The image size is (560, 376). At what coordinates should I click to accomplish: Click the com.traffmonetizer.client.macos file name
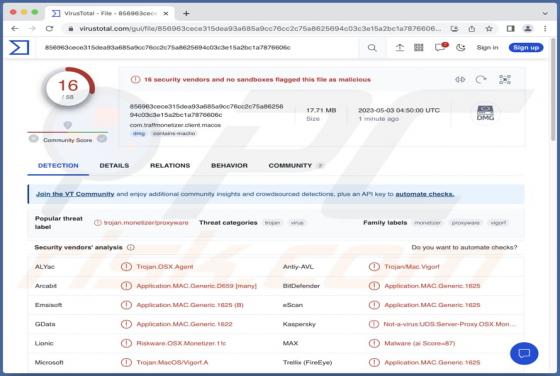pos(175,125)
